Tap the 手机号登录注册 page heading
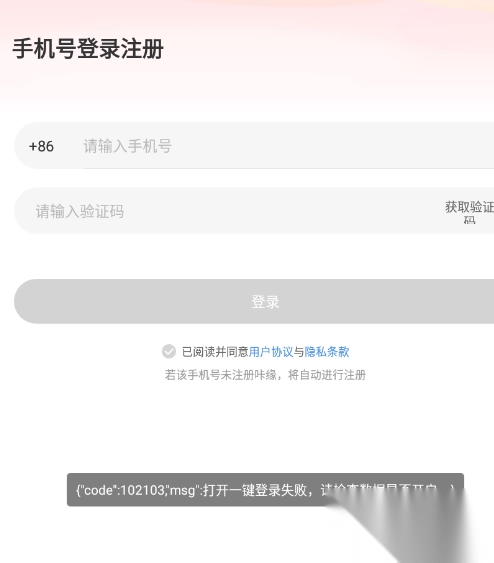This screenshot has height=563, width=494. [x=88, y=49]
